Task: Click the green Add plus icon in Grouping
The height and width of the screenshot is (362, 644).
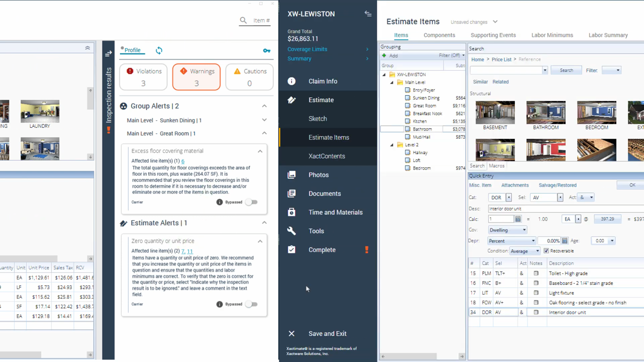Action: click(385, 56)
